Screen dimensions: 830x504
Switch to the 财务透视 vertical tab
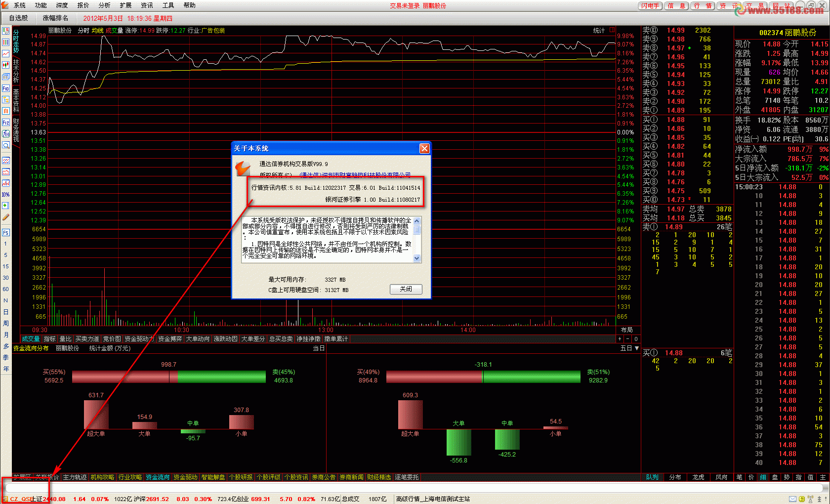(16, 130)
